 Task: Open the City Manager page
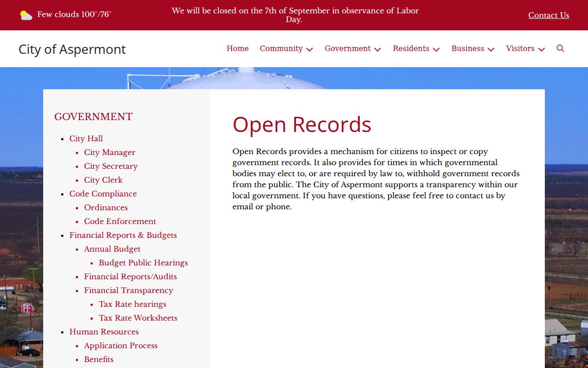[x=110, y=152]
